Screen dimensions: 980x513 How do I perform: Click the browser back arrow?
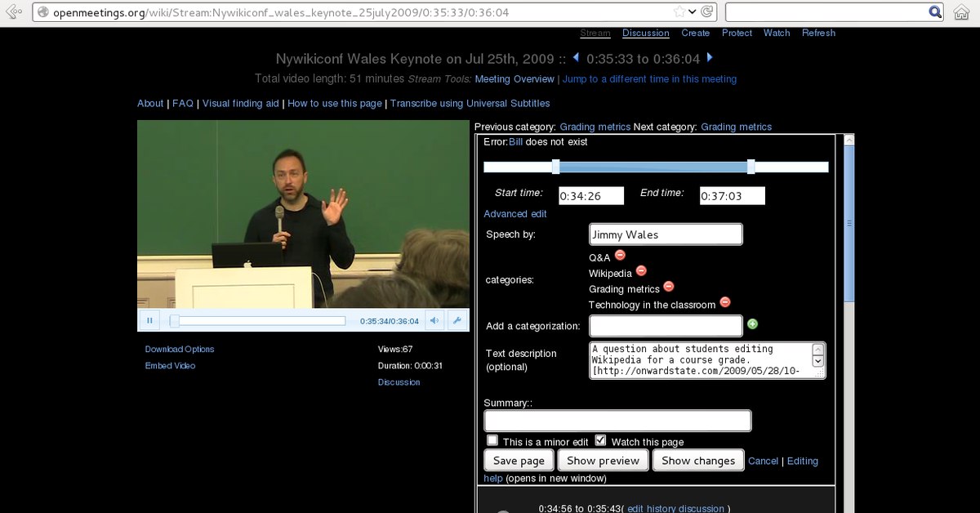tap(14, 12)
